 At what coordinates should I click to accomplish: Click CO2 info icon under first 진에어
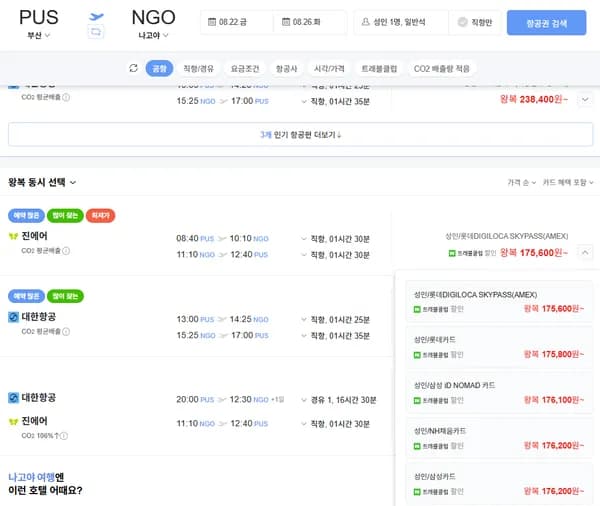tap(66, 250)
